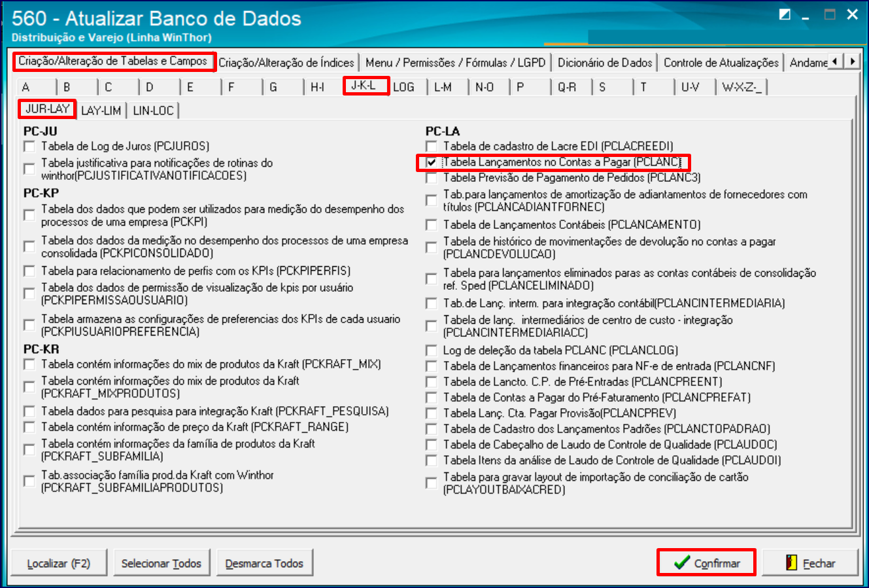869x588 pixels.
Task: Enable the PCKRAFT_MIXPRODUTOS checkbox
Action: click(x=29, y=387)
